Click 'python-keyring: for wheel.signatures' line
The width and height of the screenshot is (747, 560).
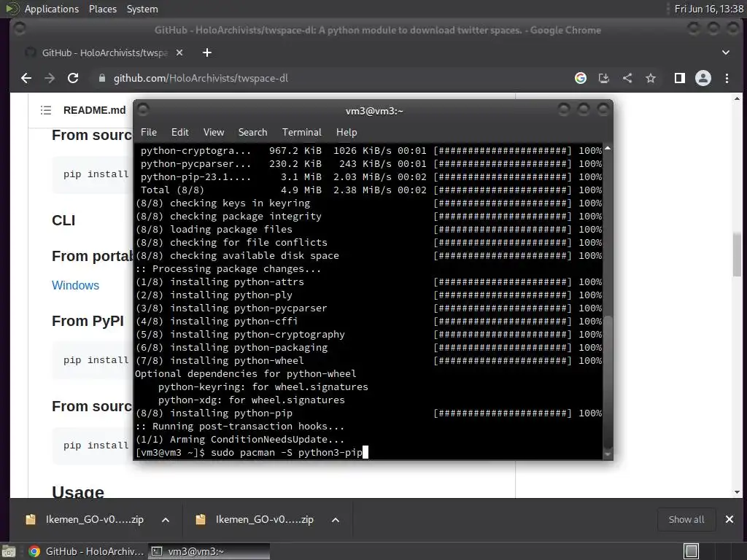(263, 386)
